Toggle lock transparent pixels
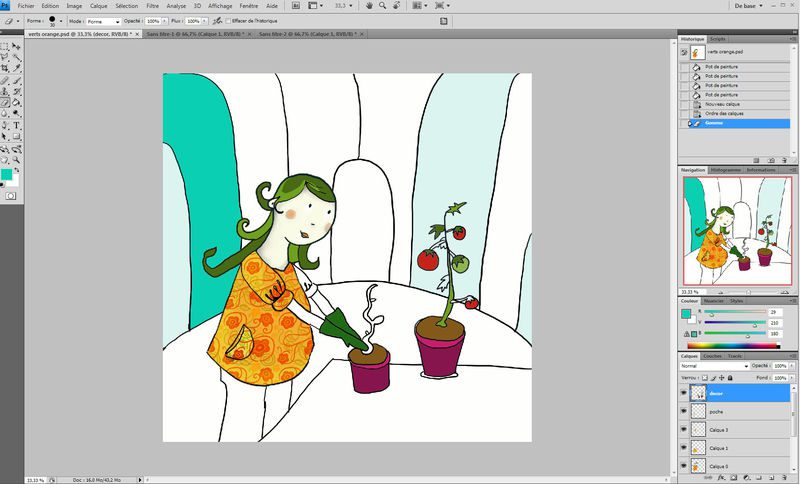The height and width of the screenshot is (484, 800). [705, 378]
